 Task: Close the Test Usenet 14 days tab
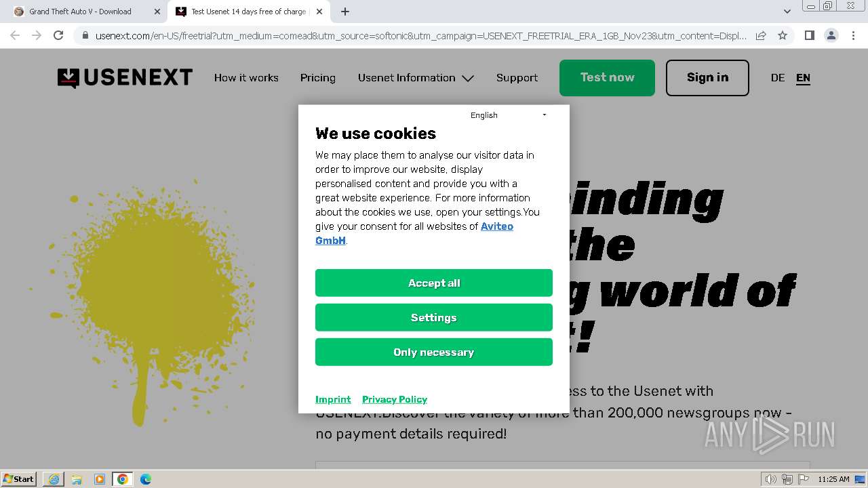320,12
